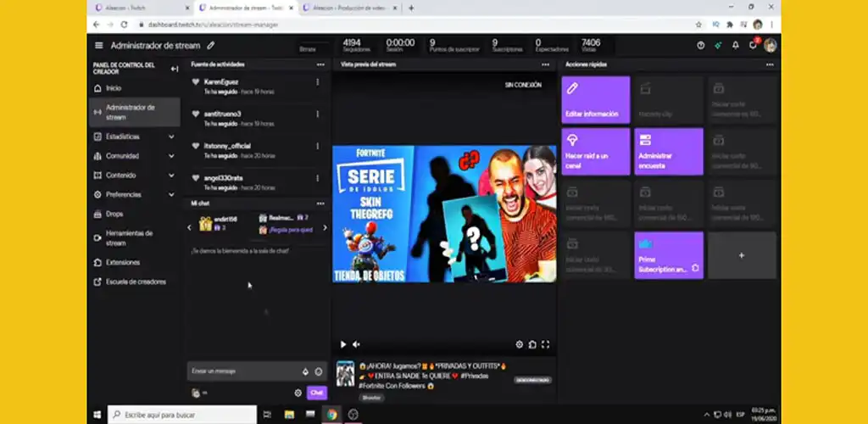The width and height of the screenshot is (868, 424).
Task: Expand the Contenido section
Action: tap(171, 176)
